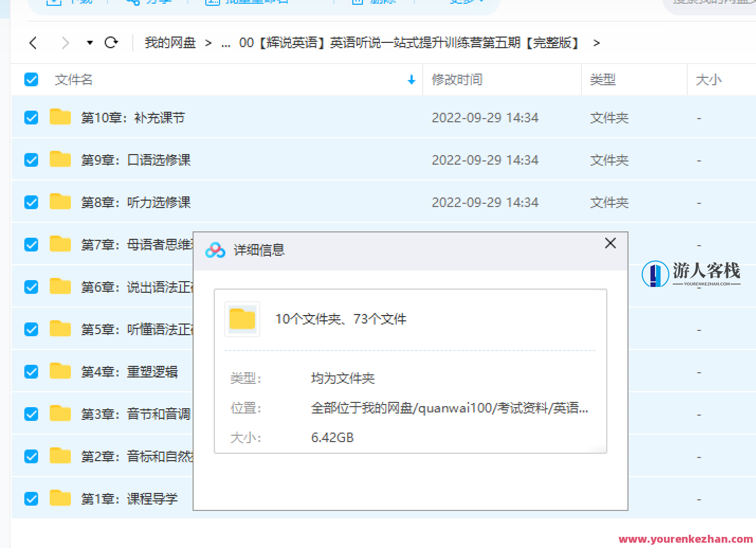Click the folder icon for 第1章：课程导学
The image size is (756, 548).
(60, 498)
